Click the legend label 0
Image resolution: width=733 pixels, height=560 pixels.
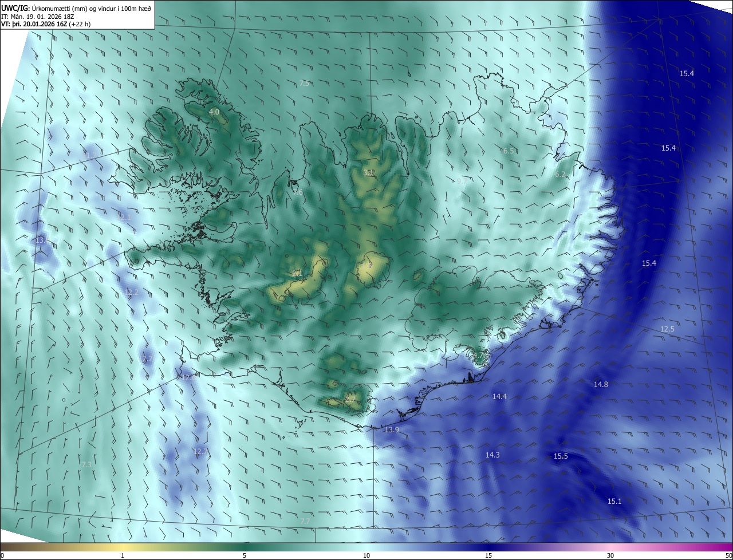[x=2, y=555]
